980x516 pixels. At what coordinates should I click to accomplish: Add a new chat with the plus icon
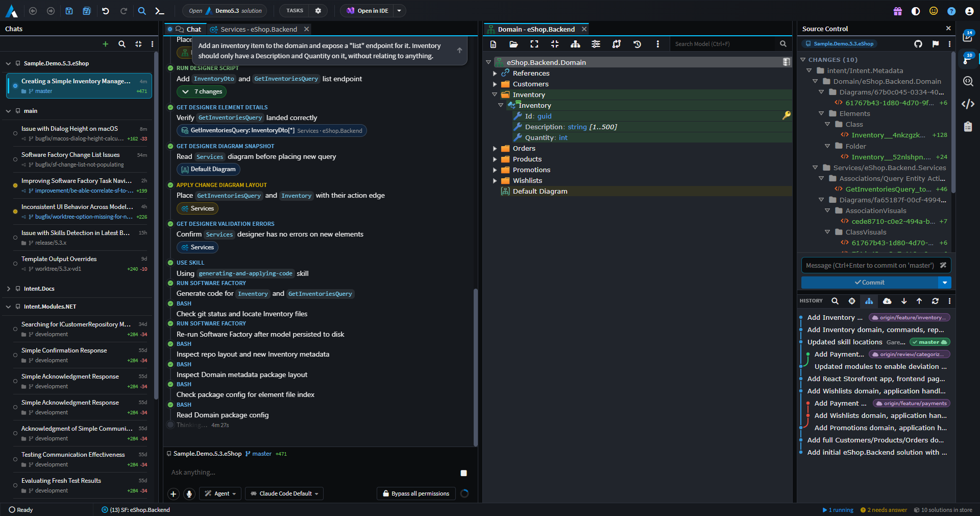(106, 44)
